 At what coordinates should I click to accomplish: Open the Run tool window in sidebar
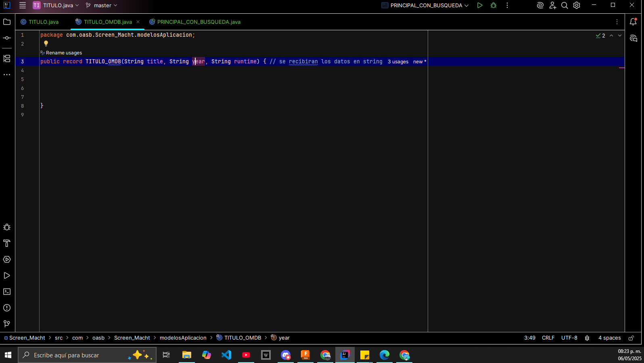coord(7,275)
